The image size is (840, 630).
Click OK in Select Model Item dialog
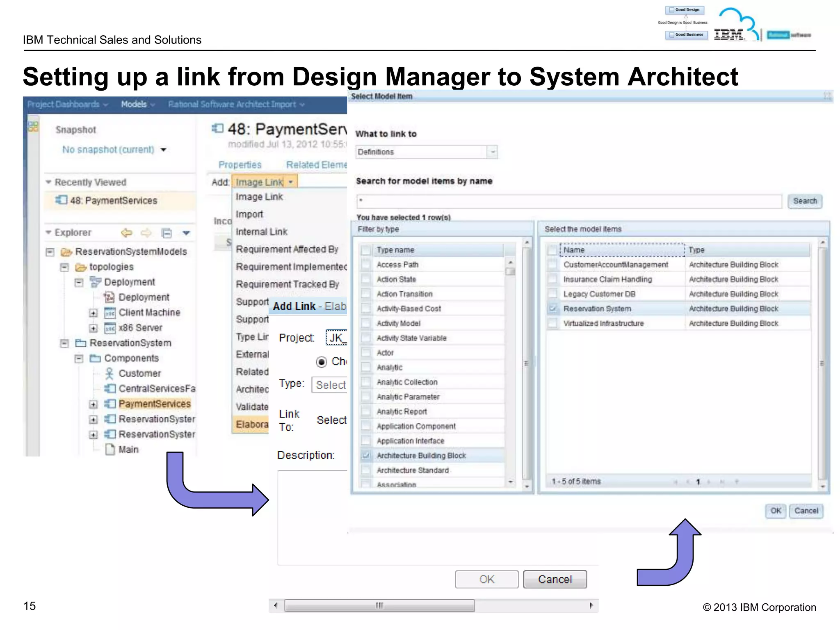tap(776, 511)
